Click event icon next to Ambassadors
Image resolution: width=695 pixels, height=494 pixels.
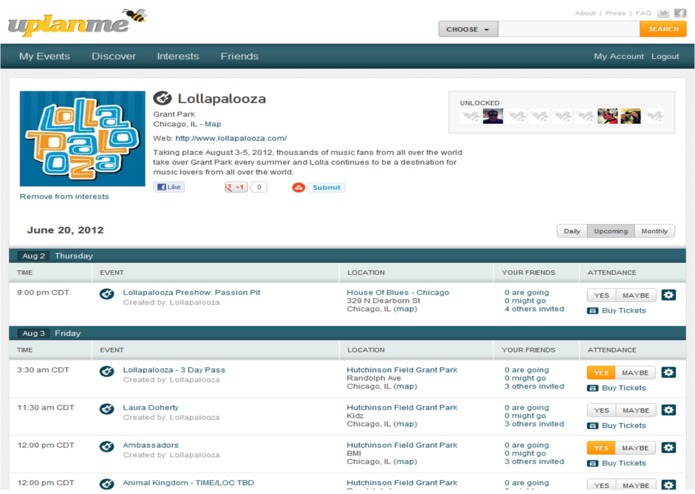tap(106, 447)
